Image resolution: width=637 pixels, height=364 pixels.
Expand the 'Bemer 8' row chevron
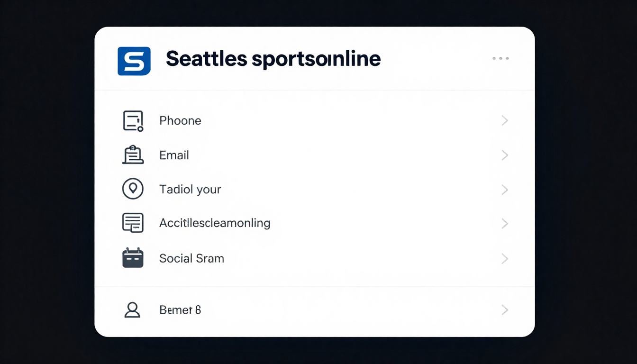pyautogui.click(x=505, y=310)
